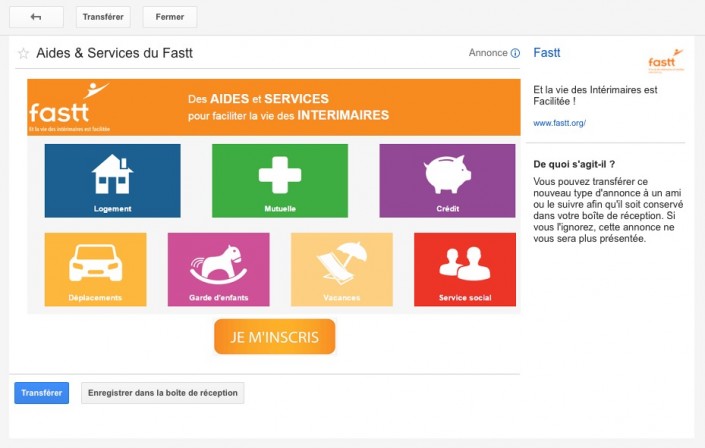
Task: Click the Annonce label
Action: [x=488, y=53]
